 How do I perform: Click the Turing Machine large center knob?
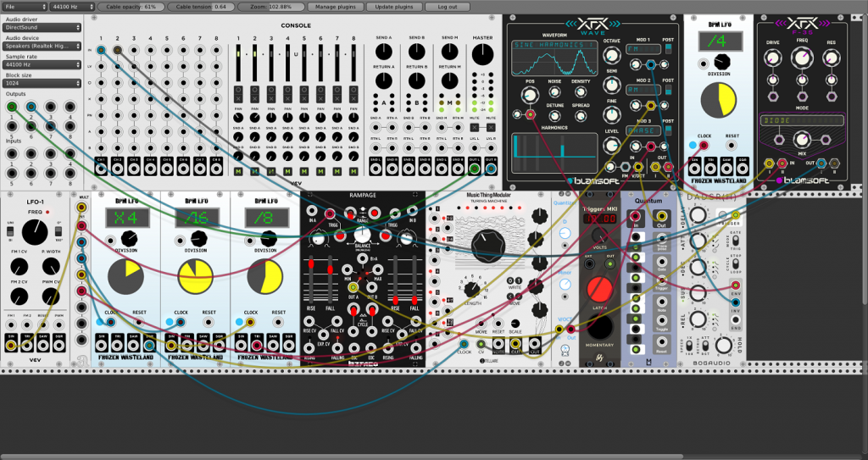tap(487, 245)
